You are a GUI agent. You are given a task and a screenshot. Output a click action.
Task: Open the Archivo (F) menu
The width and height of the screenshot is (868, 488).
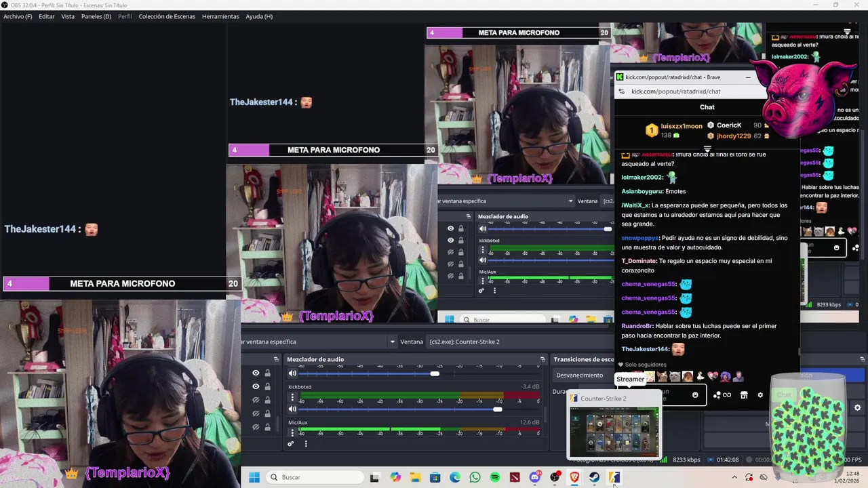[18, 16]
